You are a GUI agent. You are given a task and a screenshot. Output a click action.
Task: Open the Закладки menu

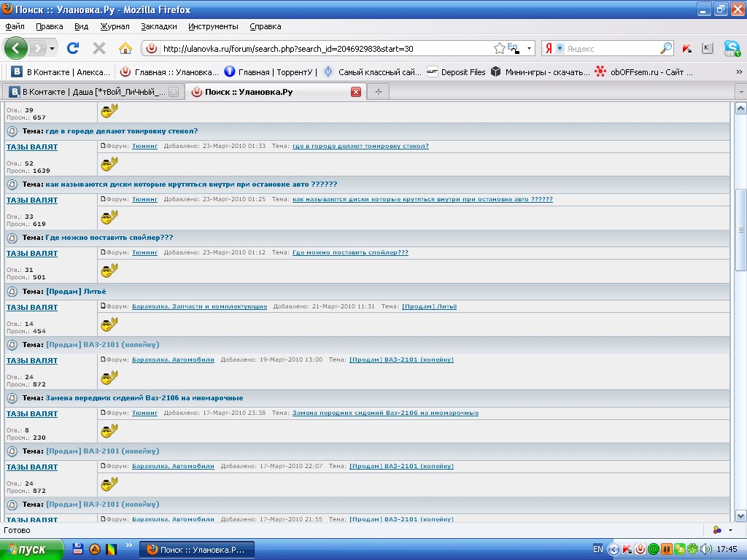pos(159,26)
